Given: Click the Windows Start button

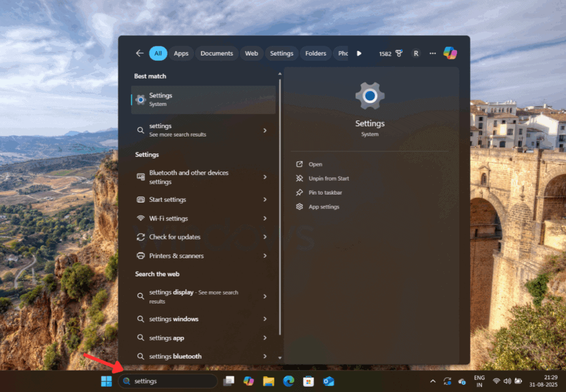Looking at the screenshot, I should 106,381.
